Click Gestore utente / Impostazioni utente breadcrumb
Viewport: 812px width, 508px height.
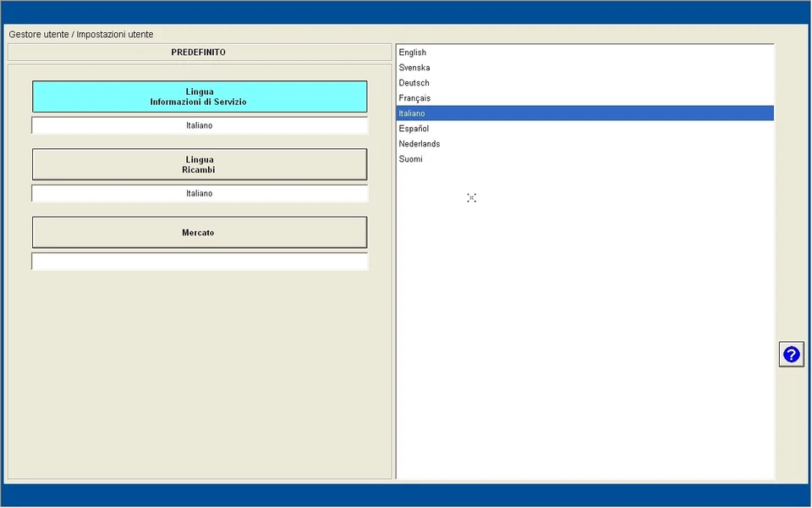[81, 34]
